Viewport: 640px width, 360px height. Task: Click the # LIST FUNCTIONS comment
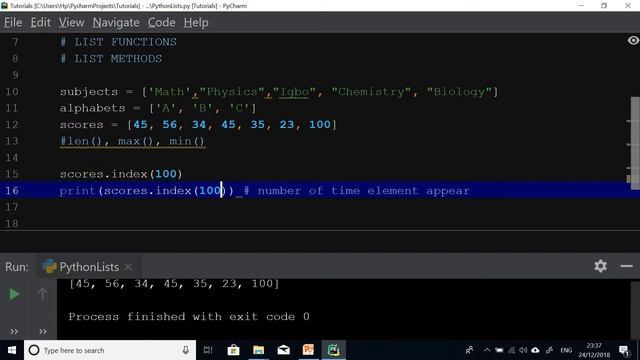click(x=118, y=42)
